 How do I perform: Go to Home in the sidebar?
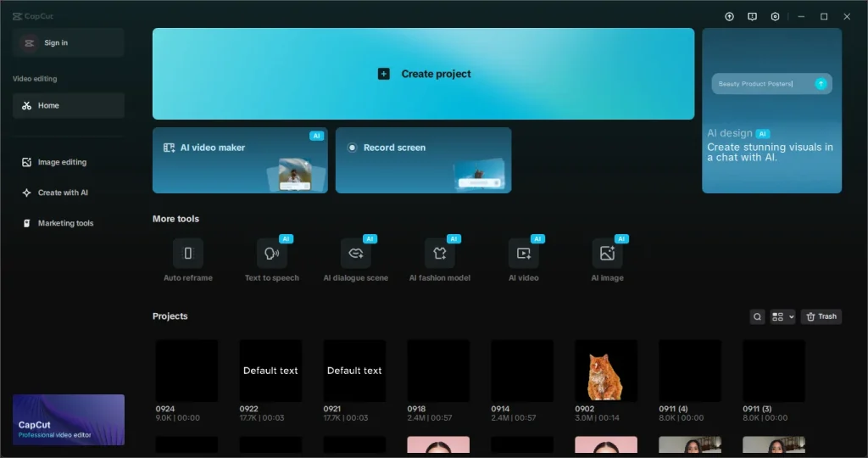[x=68, y=105]
